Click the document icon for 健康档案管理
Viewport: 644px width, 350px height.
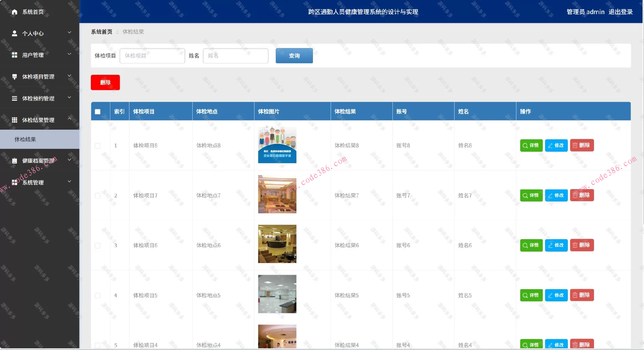click(14, 161)
